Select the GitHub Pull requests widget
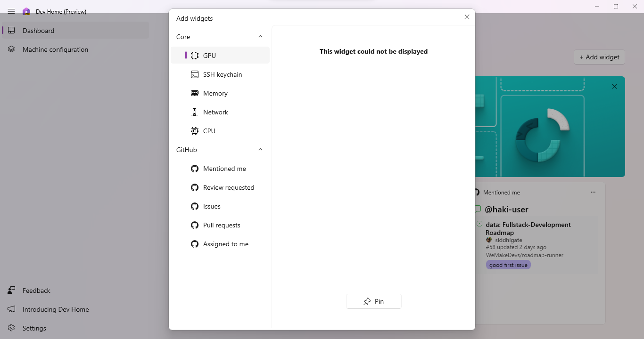The image size is (644, 339). click(221, 225)
